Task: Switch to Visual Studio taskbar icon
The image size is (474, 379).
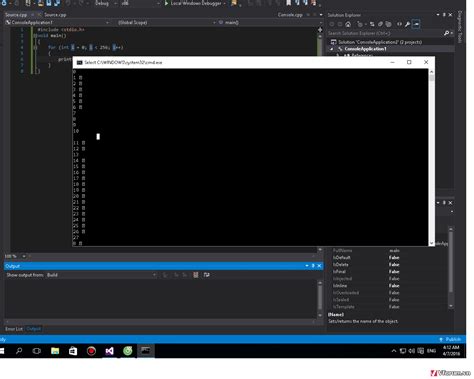Action: coord(109,351)
